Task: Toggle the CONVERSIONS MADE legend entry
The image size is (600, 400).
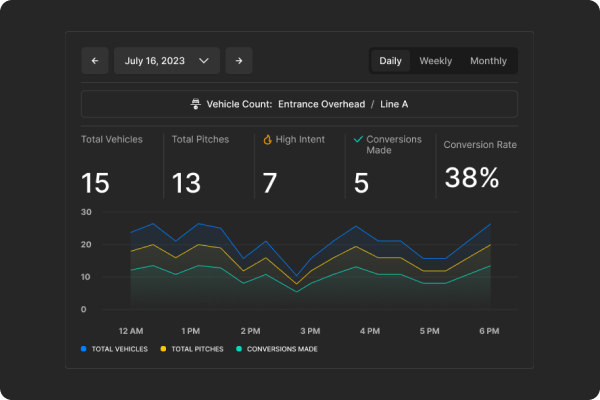Action: (277, 349)
